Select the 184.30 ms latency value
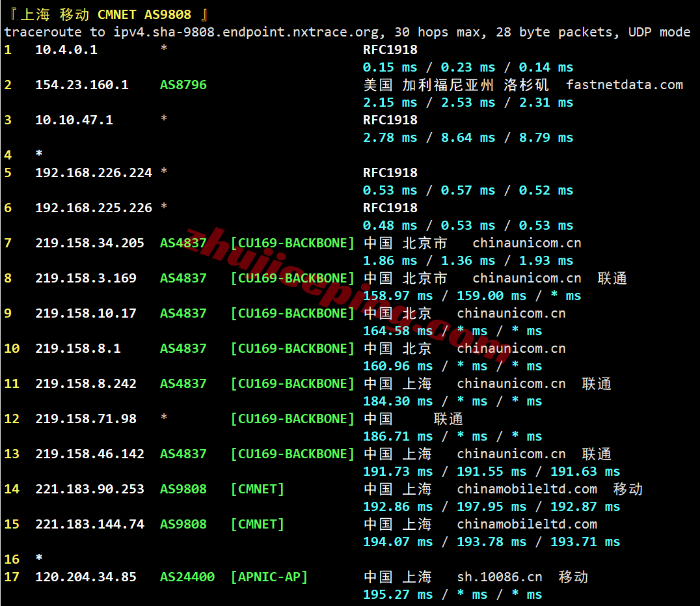The width and height of the screenshot is (700, 606). [x=398, y=402]
